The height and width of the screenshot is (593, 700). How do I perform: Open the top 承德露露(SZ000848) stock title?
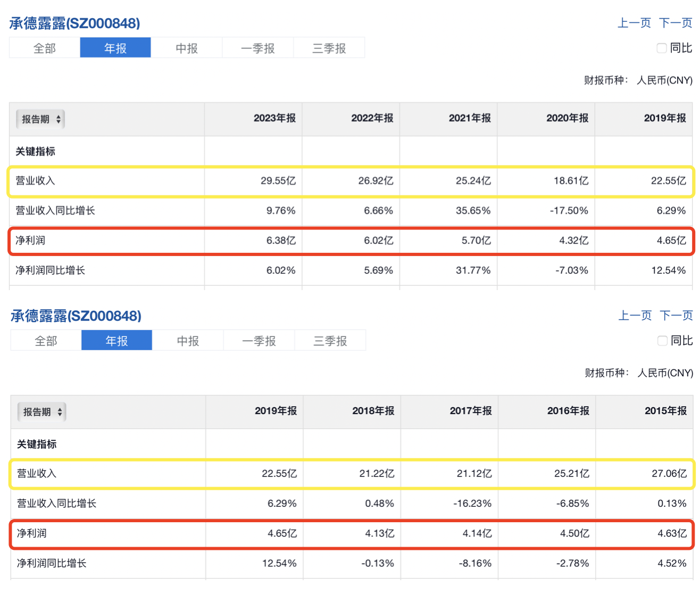tap(75, 23)
